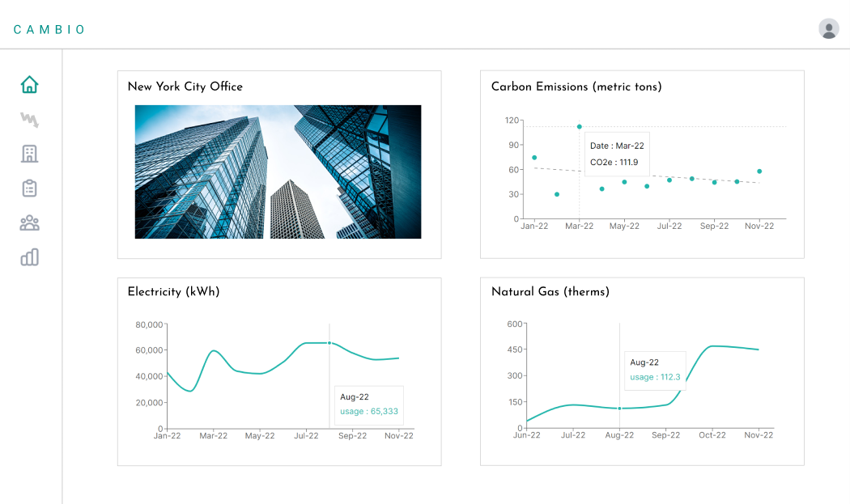Open the Home dashboard icon in sidebar

[29, 85]
